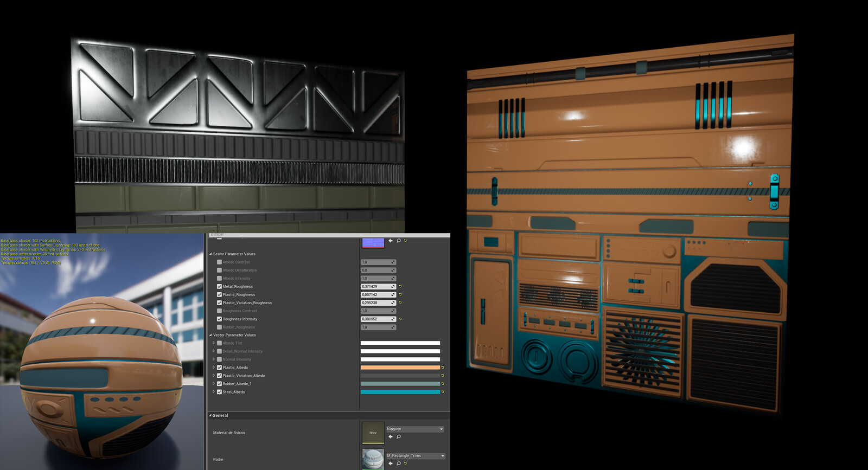Click the Buscar search field

[328, 235]
